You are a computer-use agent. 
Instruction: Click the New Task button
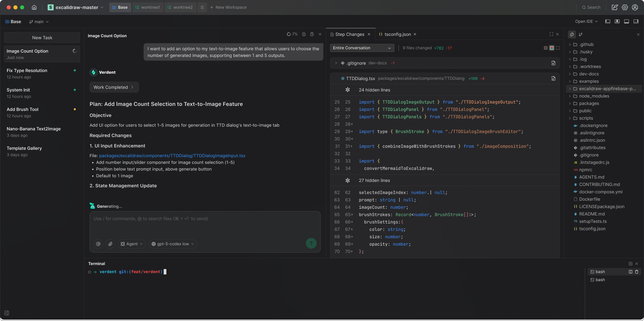pos(42,38)
